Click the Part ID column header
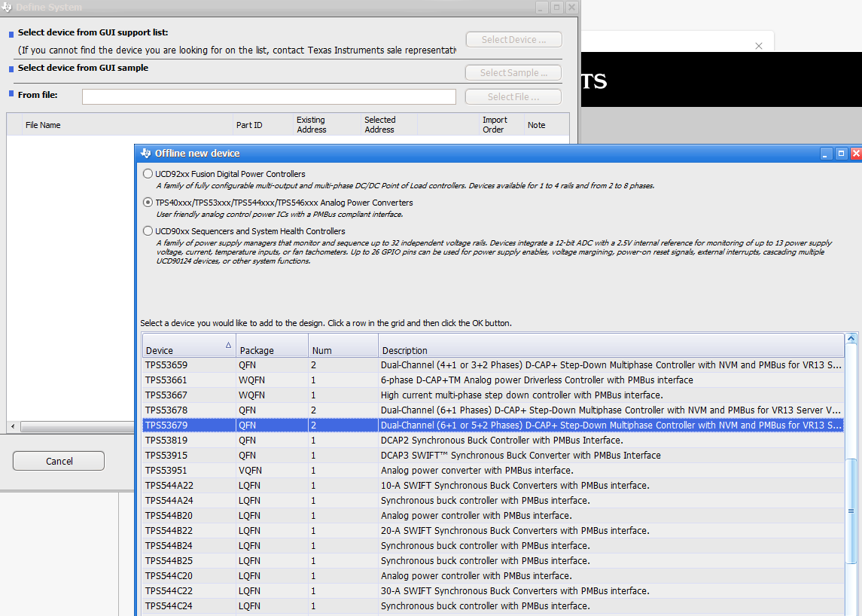Image resolution: width=862 pixels, height=616 pixels. pos(263,125)
